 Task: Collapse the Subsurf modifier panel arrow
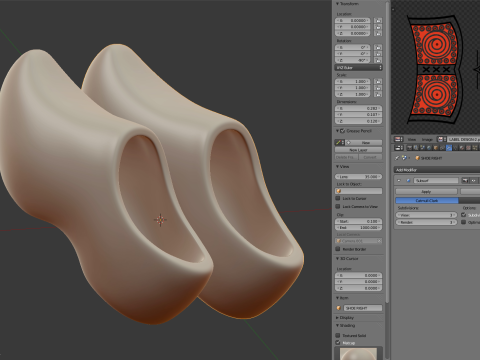399,180
